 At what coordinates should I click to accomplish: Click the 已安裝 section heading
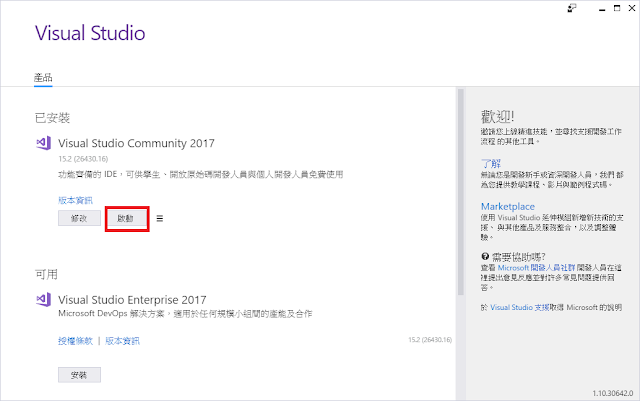point(52,118)
